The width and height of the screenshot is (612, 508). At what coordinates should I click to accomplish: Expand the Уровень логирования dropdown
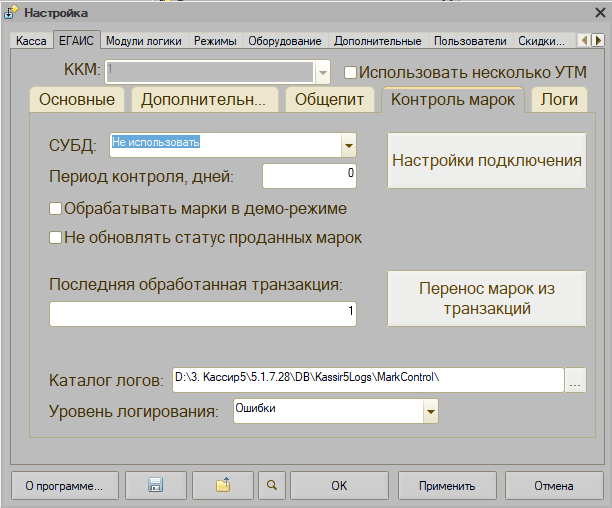pos(430,411)
